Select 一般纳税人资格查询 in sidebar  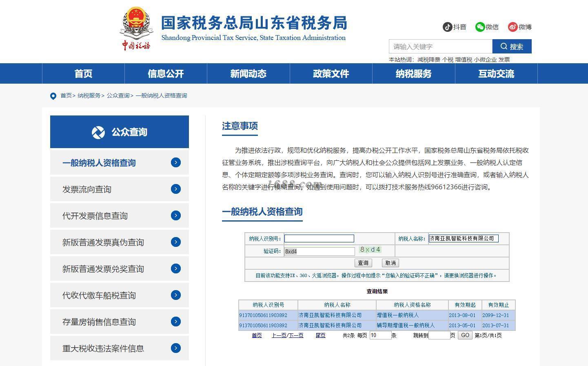coord(120,162)
